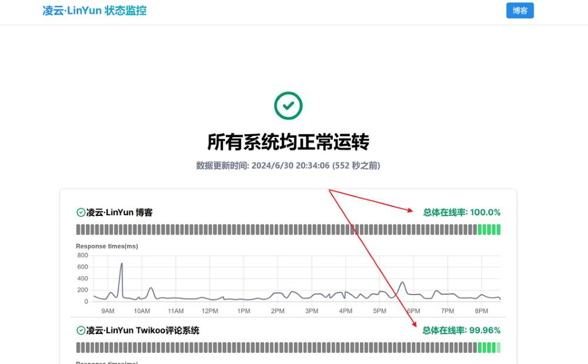Click first gray bar in 博客 uptime strip
Image resolution: width=588 pixels, height=364 pixels.
coord(78,229)
